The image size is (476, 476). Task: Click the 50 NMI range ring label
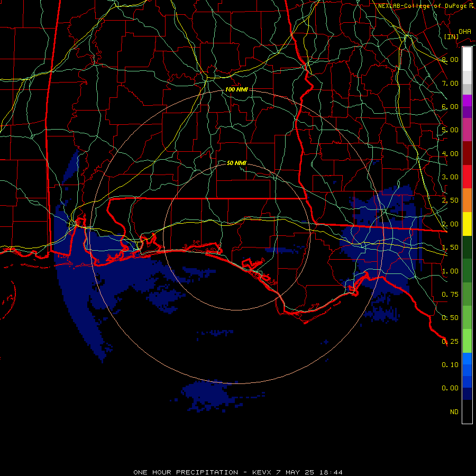pyautogui.click(x=236, y=163)
